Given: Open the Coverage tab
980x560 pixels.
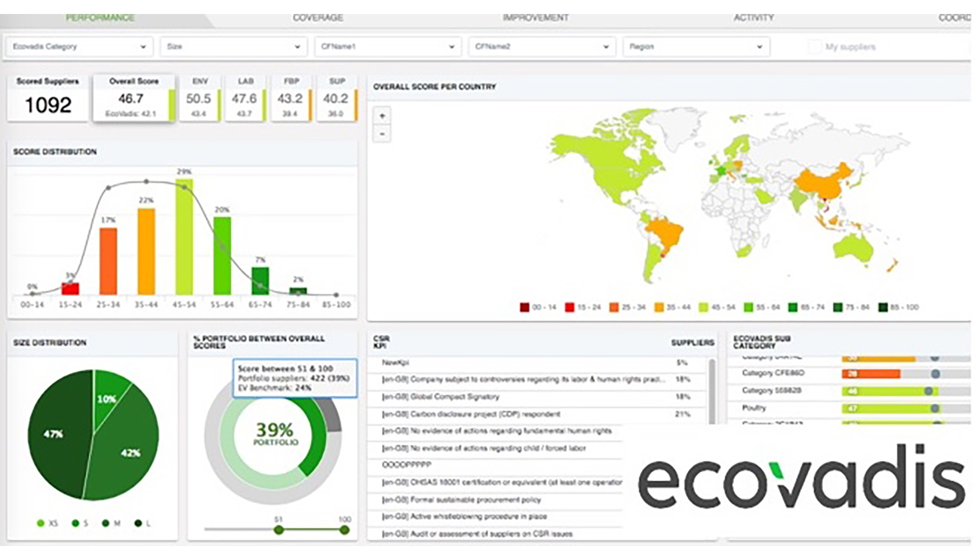Looking at the screenshot, I should pos(318,18).
